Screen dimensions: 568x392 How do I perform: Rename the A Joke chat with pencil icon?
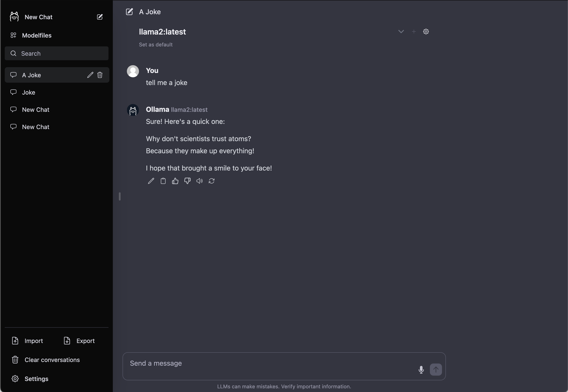90,75
